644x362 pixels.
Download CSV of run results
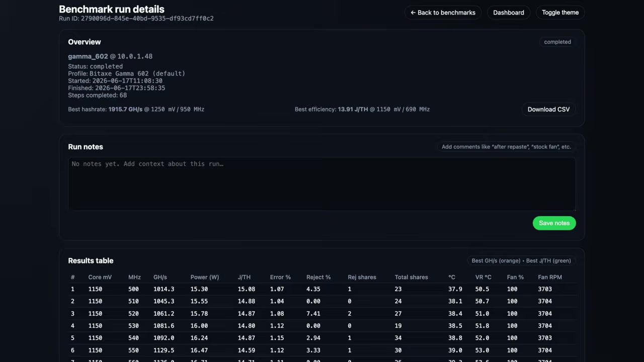[548, 109]
